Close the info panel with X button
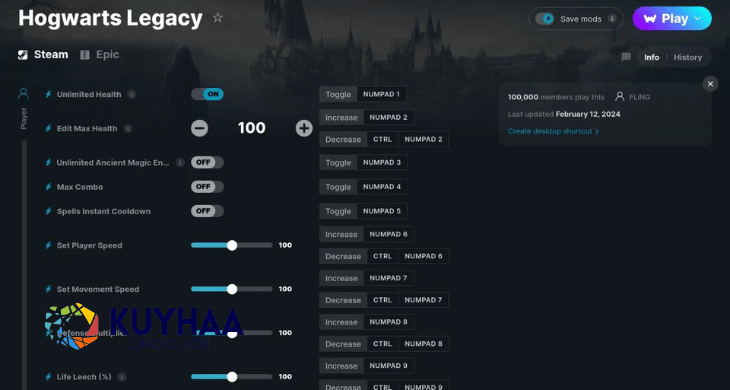730x390 pixels. click(x=710, y=84)
